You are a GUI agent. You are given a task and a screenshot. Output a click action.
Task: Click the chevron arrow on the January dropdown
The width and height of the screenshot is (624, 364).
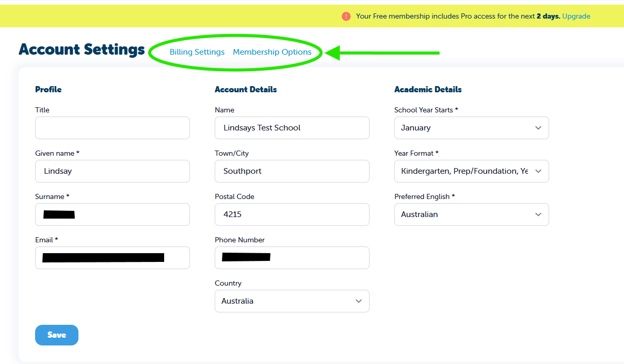click(538, 128)
